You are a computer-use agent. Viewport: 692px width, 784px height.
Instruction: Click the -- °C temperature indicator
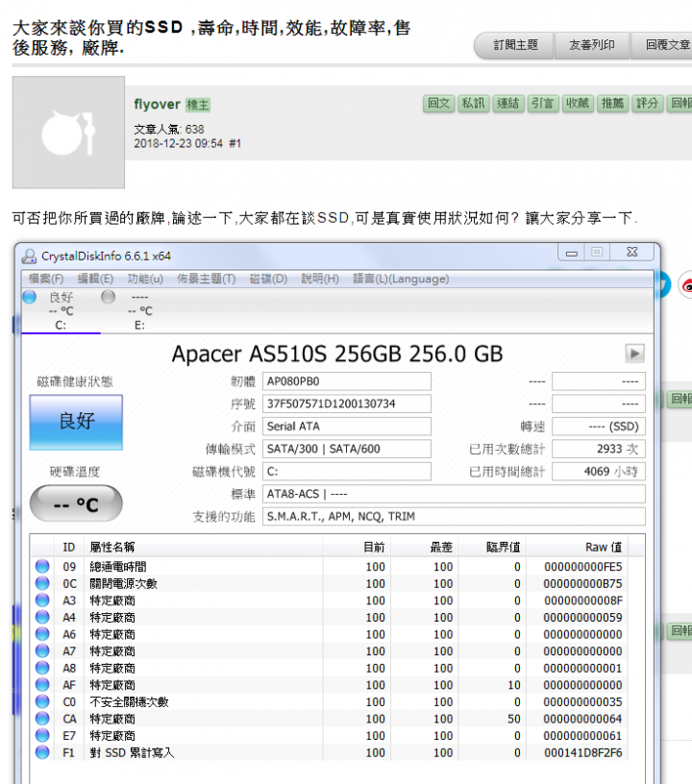[x=76, y=503]
